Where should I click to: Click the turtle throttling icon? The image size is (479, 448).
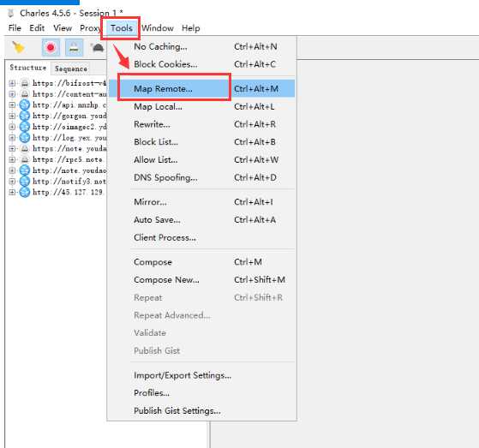click(98, 47)
